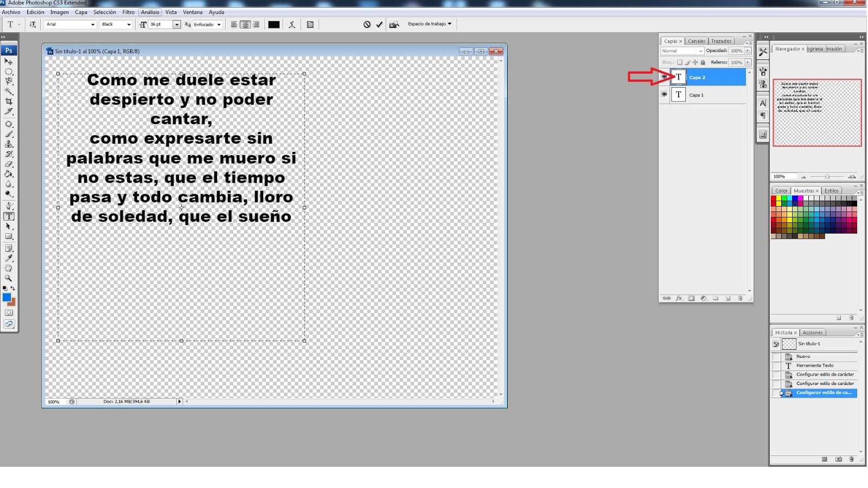Screen dimensions: 868x488
Task: Click the Navigator preview thumbnail
Action: click(817, 113)
